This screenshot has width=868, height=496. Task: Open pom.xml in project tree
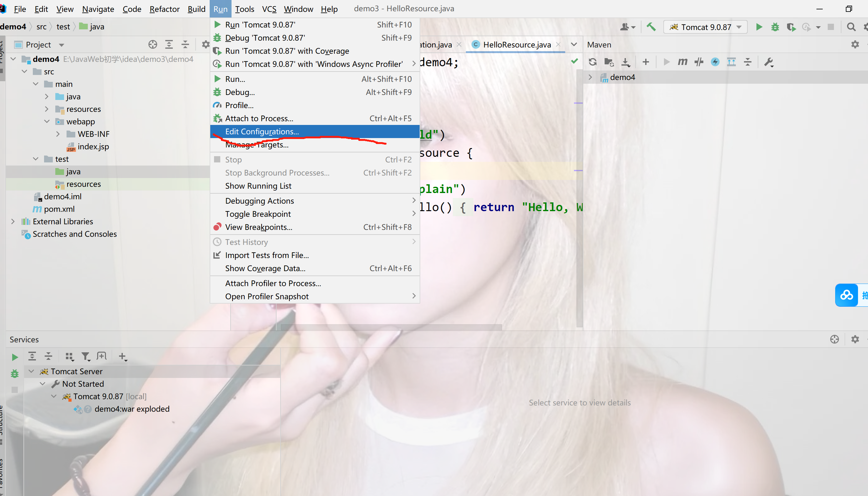(59, 209)
